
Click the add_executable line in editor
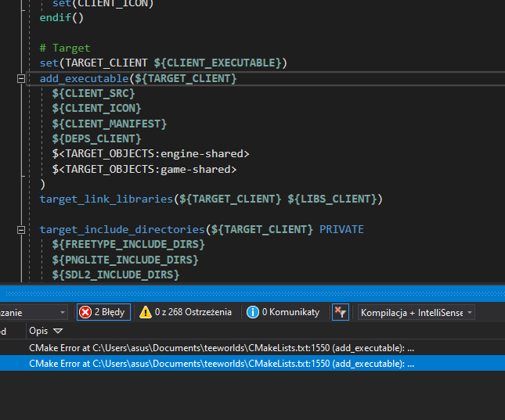coord(138,78)
